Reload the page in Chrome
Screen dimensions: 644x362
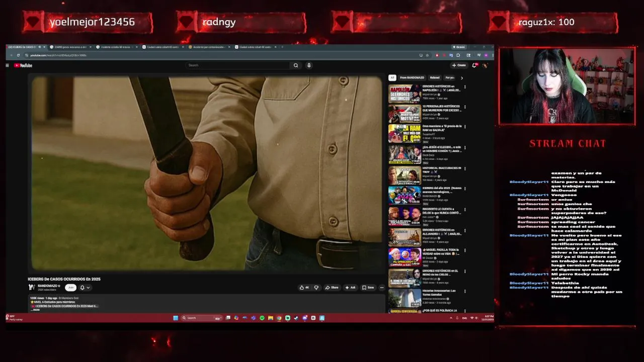pyautogui.click(x=18, y=55)
